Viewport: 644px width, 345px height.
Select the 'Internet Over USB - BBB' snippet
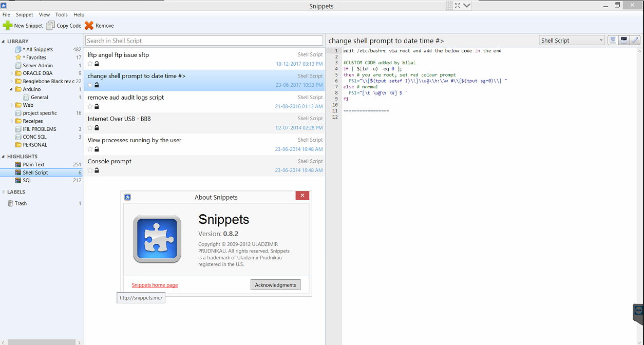204,123
